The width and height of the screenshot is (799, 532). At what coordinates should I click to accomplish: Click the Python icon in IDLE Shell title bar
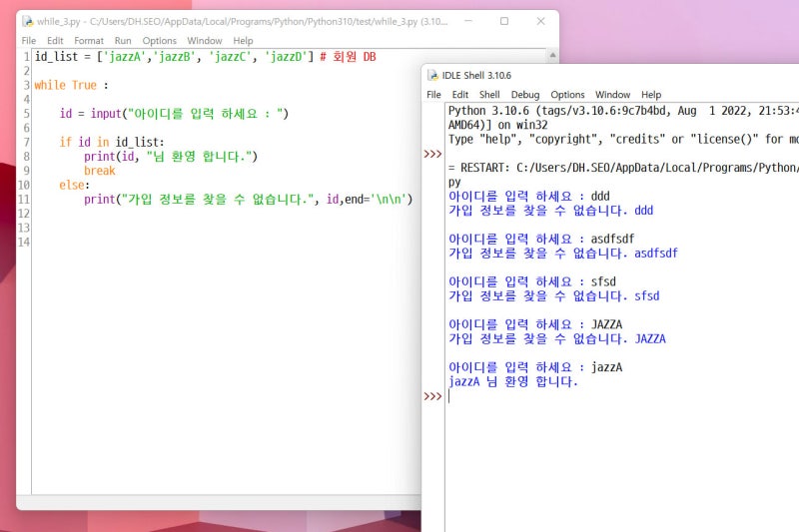(432, 75)
